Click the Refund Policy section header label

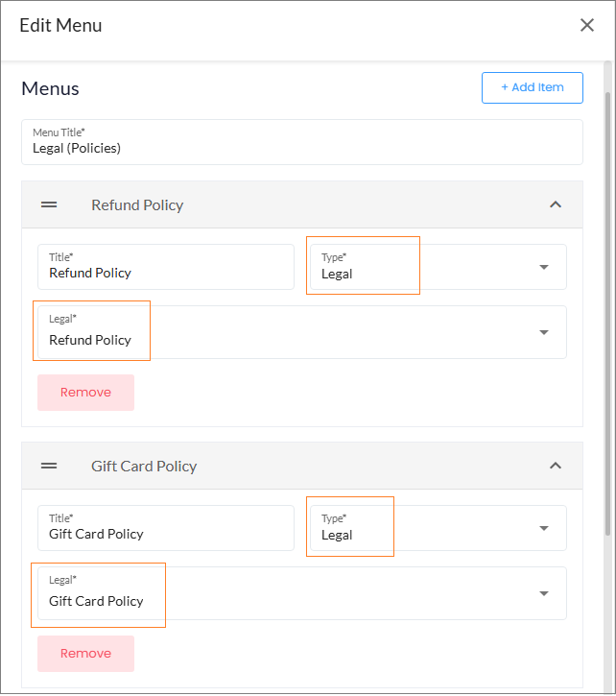[137, 204]
